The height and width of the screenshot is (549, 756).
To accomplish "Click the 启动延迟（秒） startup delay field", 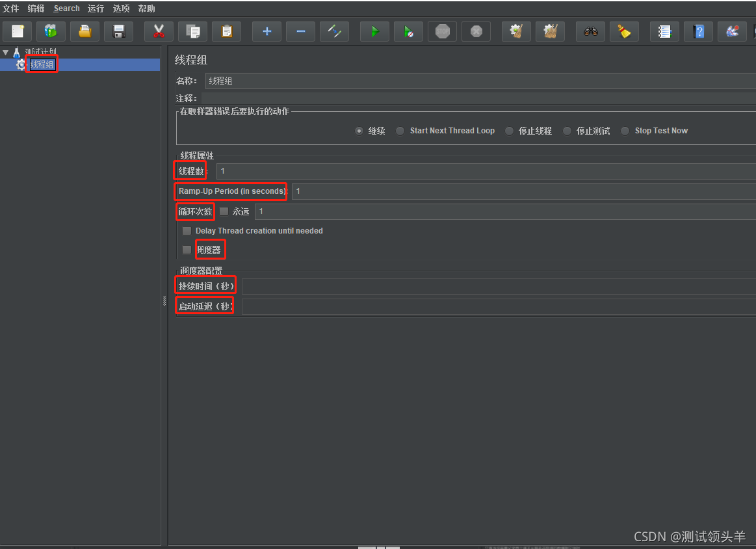I will pos(499,306).
